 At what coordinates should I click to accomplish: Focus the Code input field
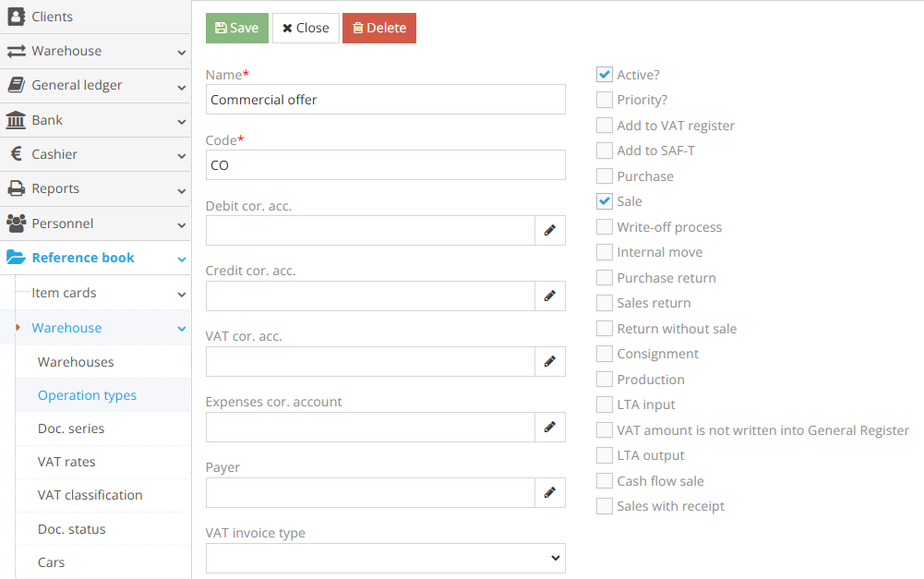click(385, 165)
